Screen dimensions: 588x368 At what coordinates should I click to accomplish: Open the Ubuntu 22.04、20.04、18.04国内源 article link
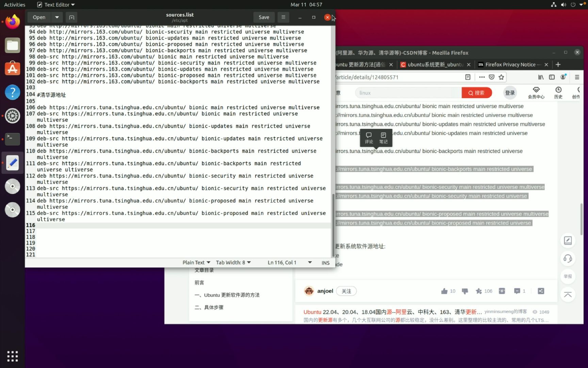tap(392, 312)
